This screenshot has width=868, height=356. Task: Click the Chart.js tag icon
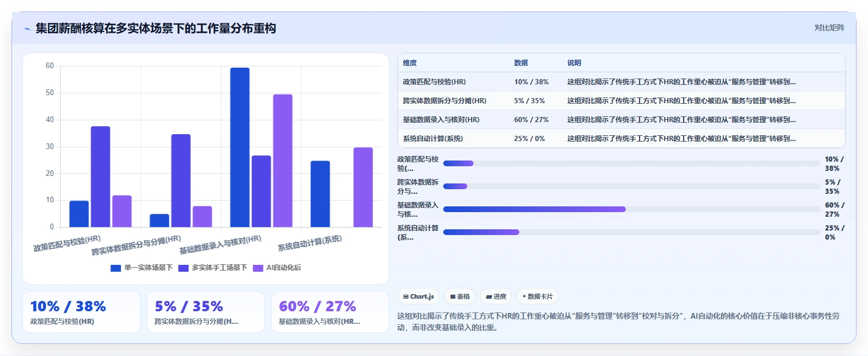click(406, 296)
